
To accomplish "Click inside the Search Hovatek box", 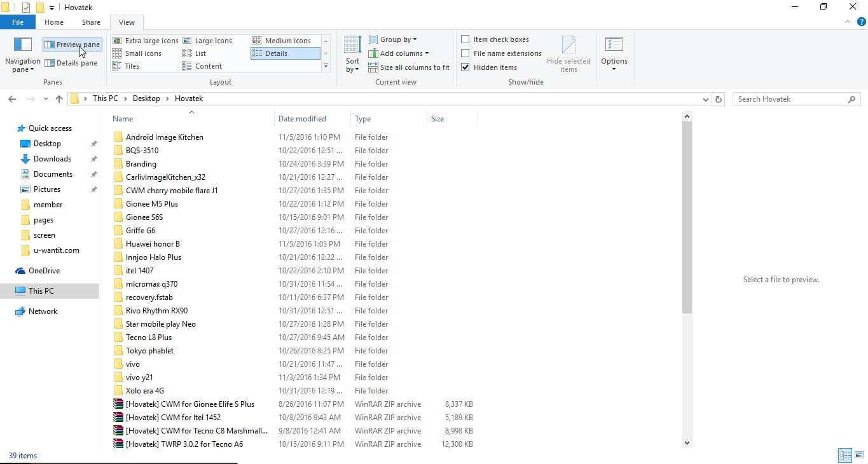I will tap(789, 99).
